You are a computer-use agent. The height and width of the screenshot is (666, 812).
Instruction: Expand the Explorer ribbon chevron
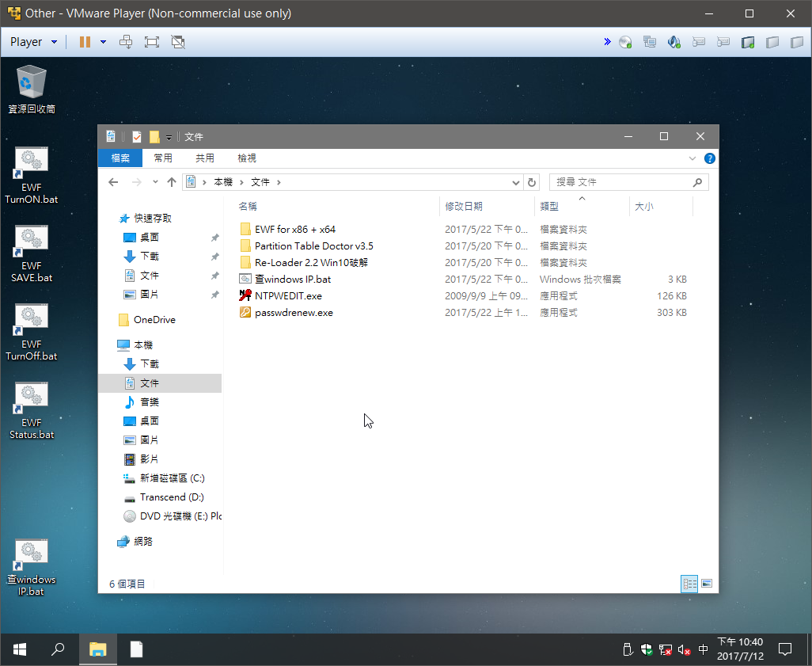click(x=692, y=158)
